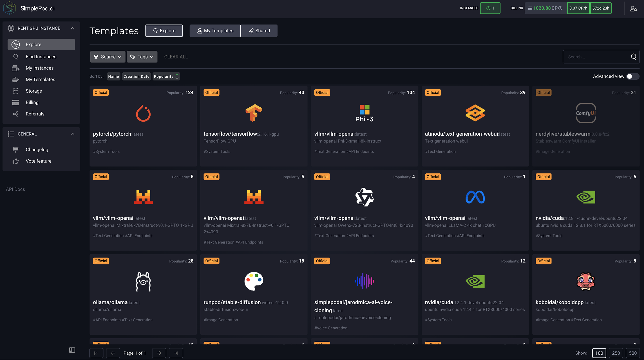Open the Referrals sidebar item
Screen dimensions: 644x360
click(35, 114)
